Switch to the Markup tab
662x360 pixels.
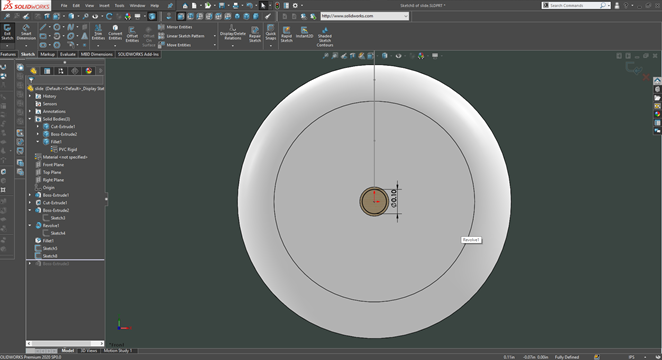tap(47, 54)
